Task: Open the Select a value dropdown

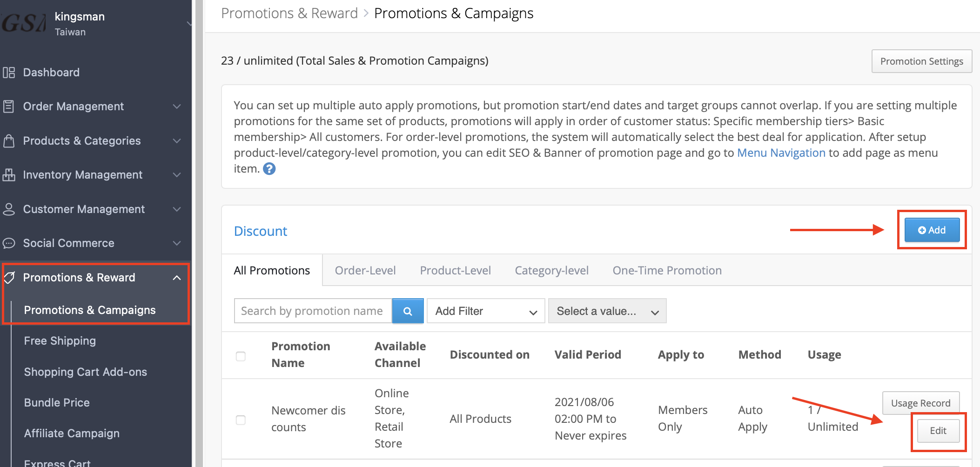Action: [607, 311]
